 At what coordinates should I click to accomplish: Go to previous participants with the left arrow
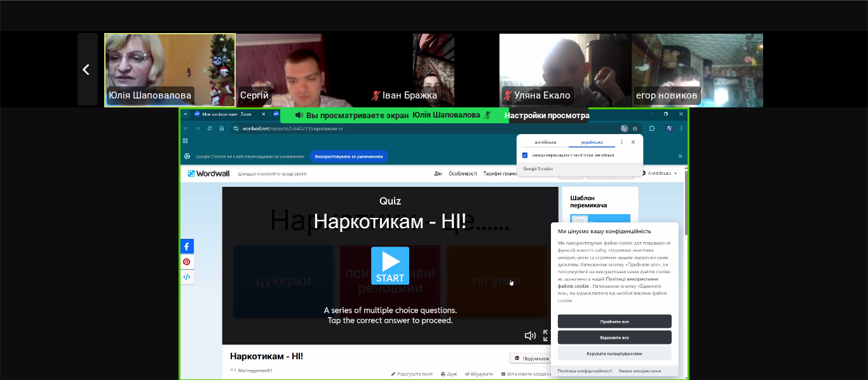tap(87, 69)
